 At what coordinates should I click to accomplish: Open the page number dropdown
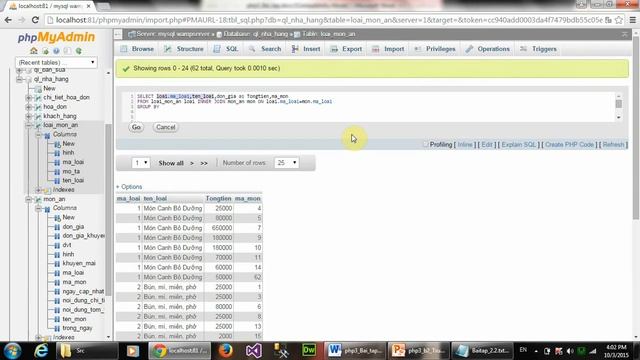(x=141, y=163)
